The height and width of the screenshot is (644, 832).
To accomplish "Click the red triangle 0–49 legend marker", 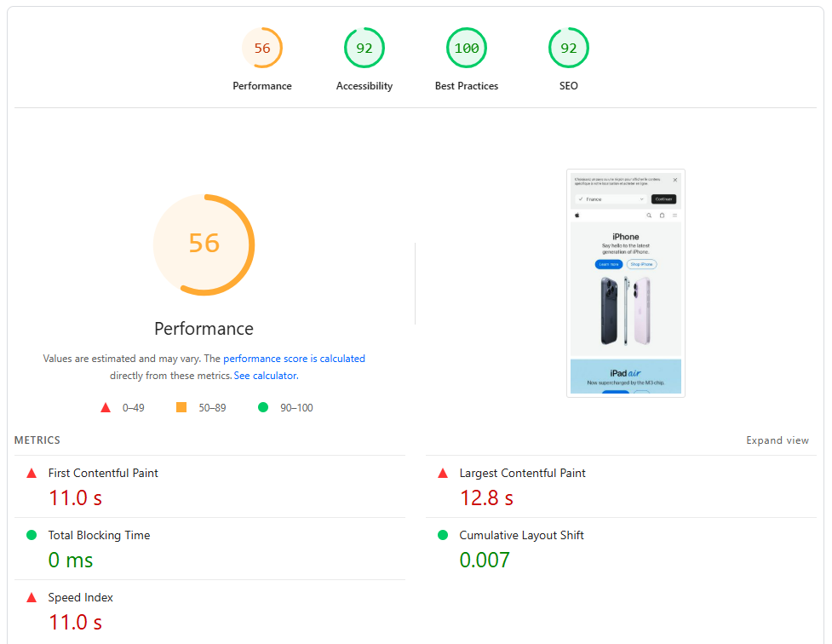I will coord(106,407).
